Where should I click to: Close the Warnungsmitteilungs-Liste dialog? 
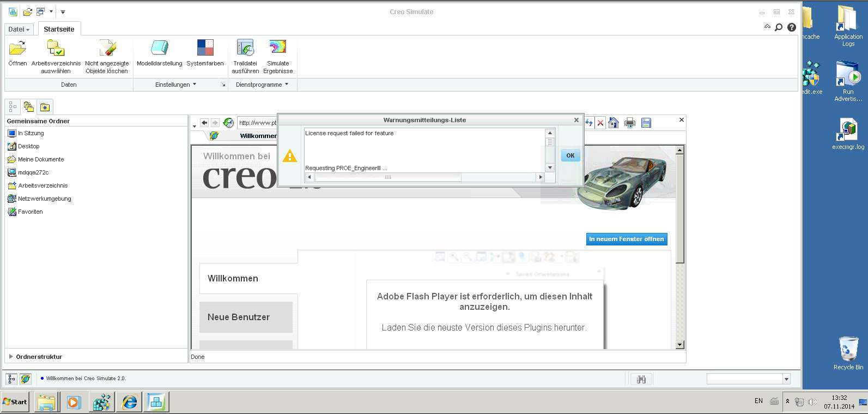pos(576,120)
